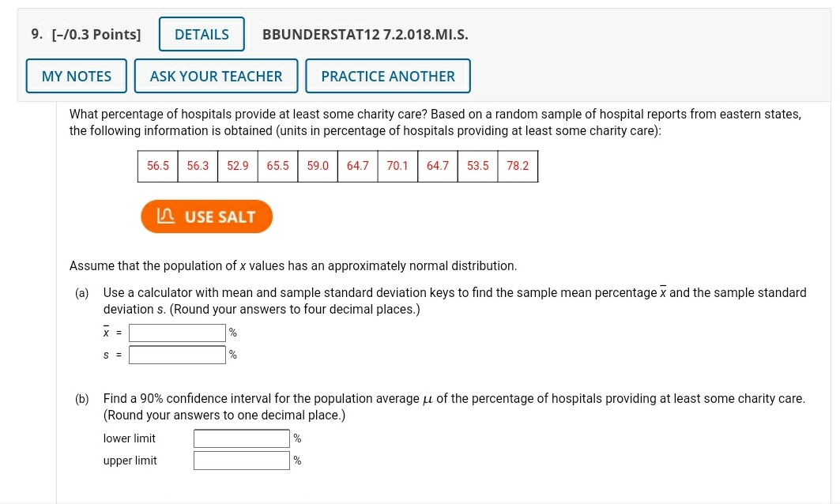The height and width of the screenshot is (504, 840).
Task: Open the DETAILS panel
Action: [x=201, y=34]
